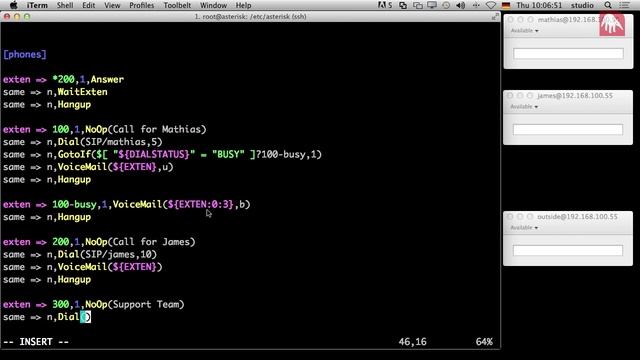Zoom the iTerm window with green button
Viewport: 640px width, 360px height.
pos(27,17)
